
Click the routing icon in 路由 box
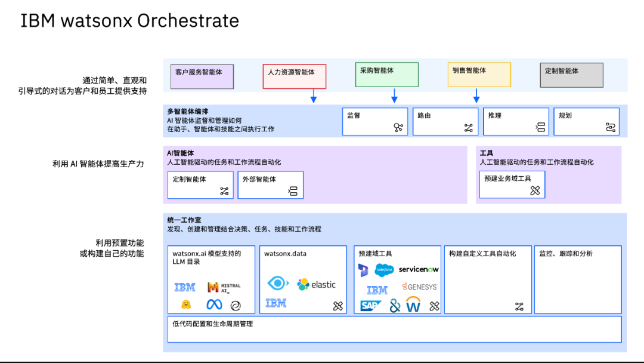click(x=469, y=128)
